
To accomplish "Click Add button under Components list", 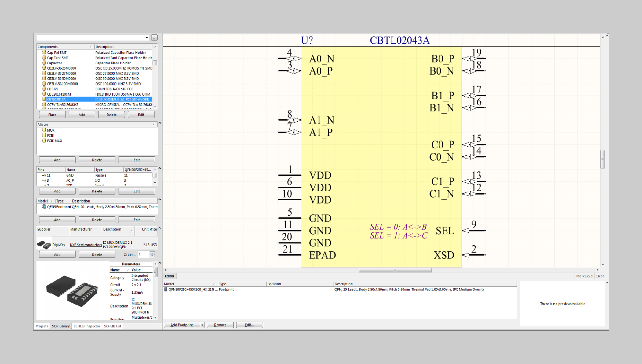I will tap(82, 115).
